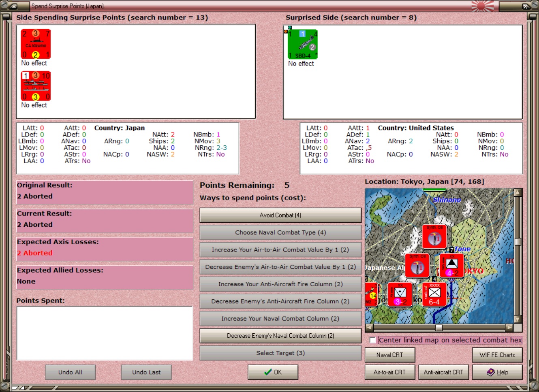The height and width of the screenshot is (392, 539).
Task: Click the top-right title bar control icon
Action: (526, 6)
